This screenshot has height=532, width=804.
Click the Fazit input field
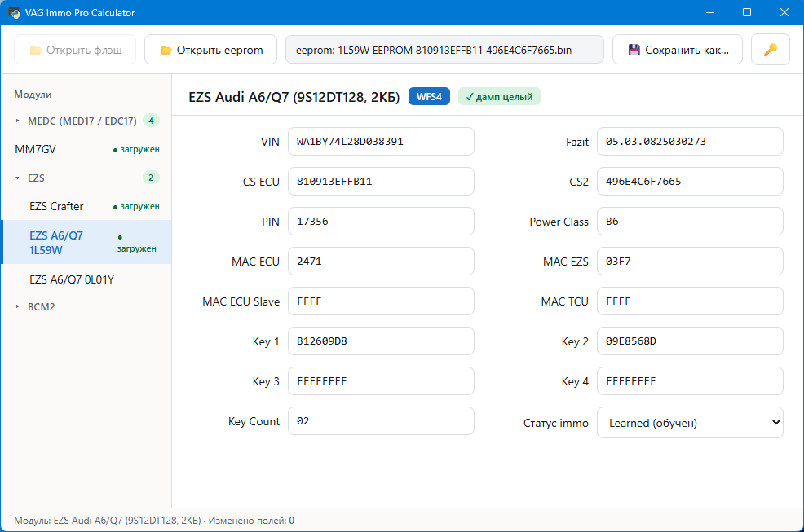click(690, 142)
